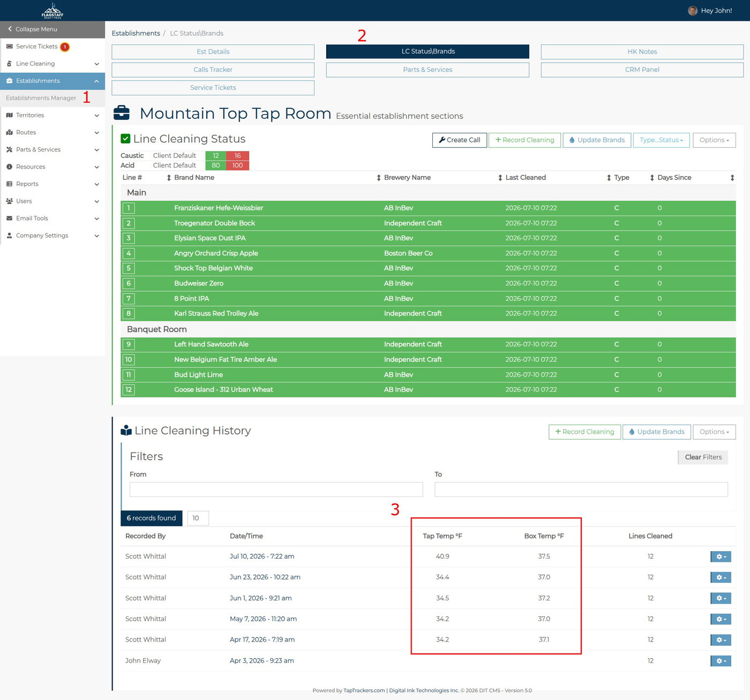Open the HK Notes tab

coord(642,51)
